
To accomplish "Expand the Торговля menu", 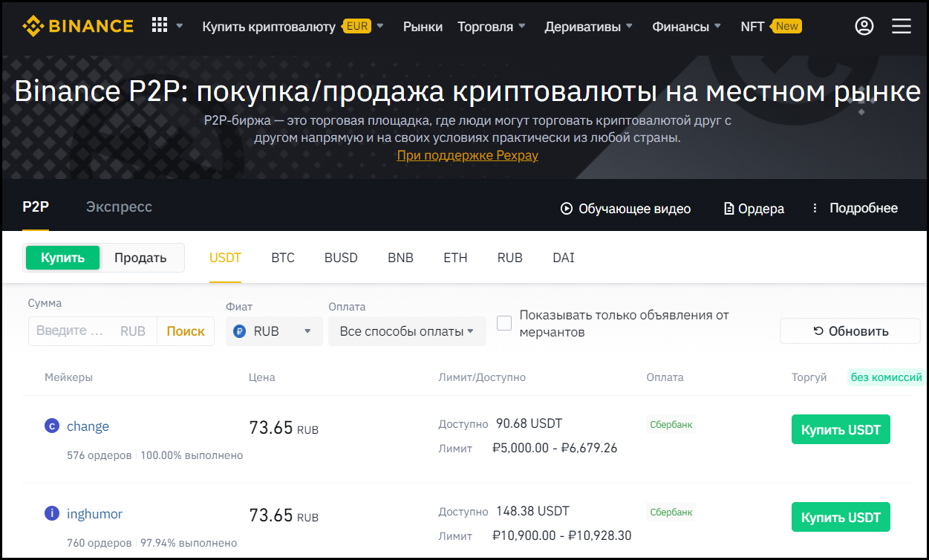I will (x=492, y=27).
